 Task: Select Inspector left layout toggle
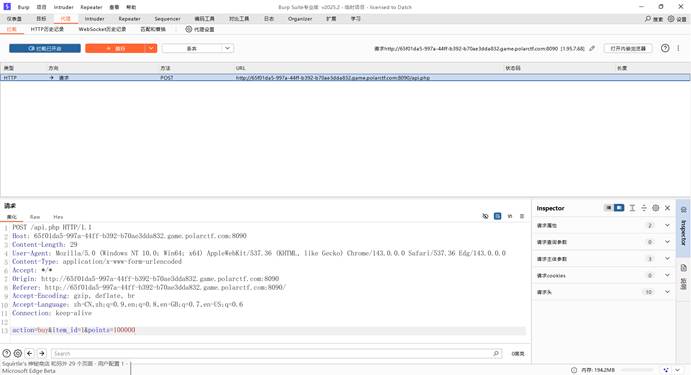point(608,208)
